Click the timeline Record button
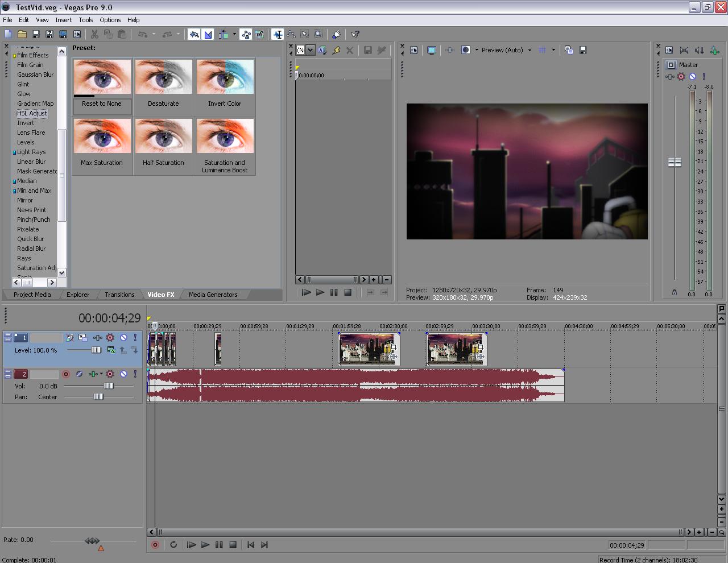728x563 pixels. (x=155, y=545)
